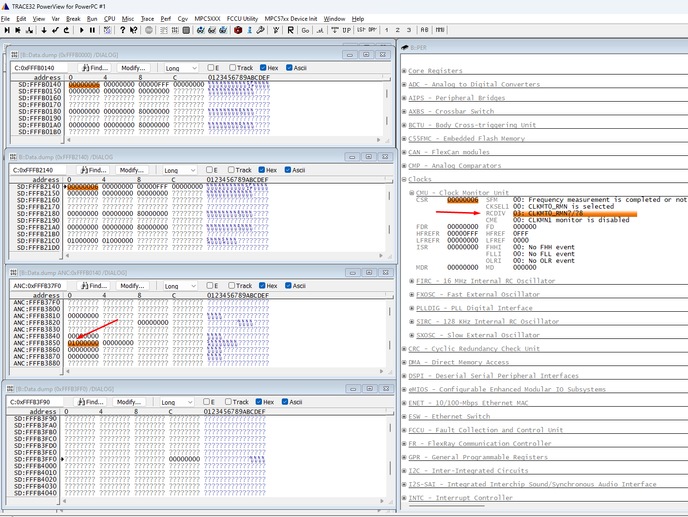
Task: Toggle Track checkbox in FFFB3F90 dump window
Action: pos(228,402)
